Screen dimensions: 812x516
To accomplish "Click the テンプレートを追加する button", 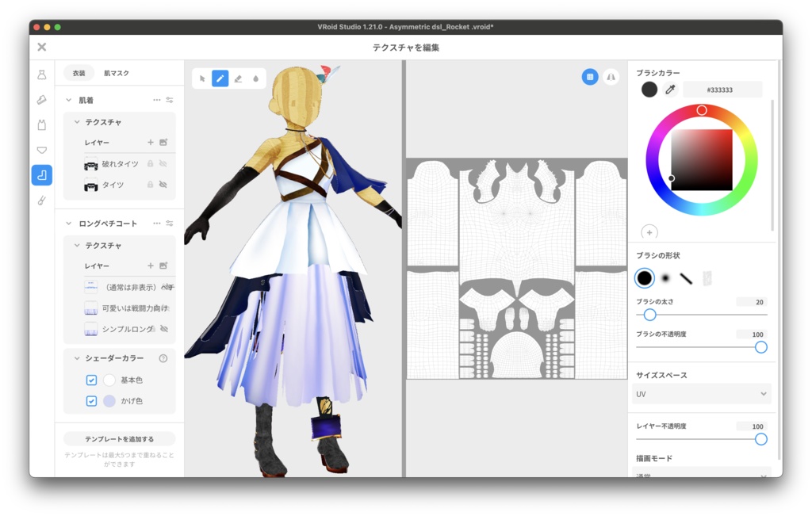I will point(119,438).
